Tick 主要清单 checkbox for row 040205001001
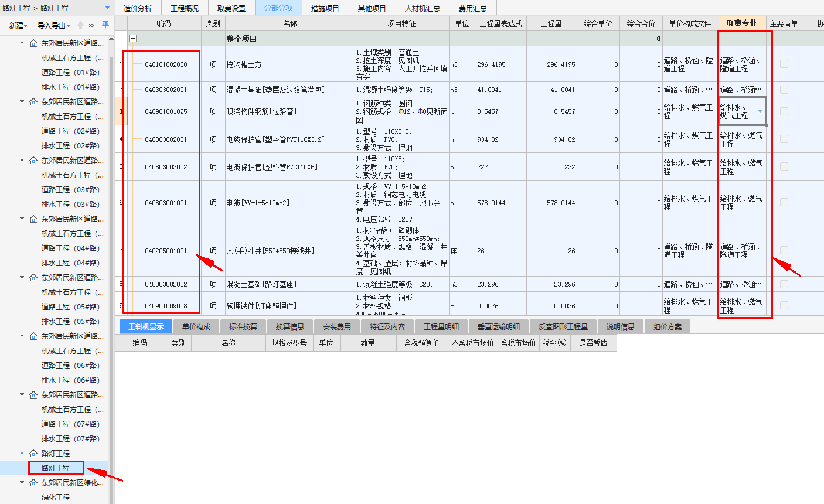Screen dimensions: 824x504 784,250
